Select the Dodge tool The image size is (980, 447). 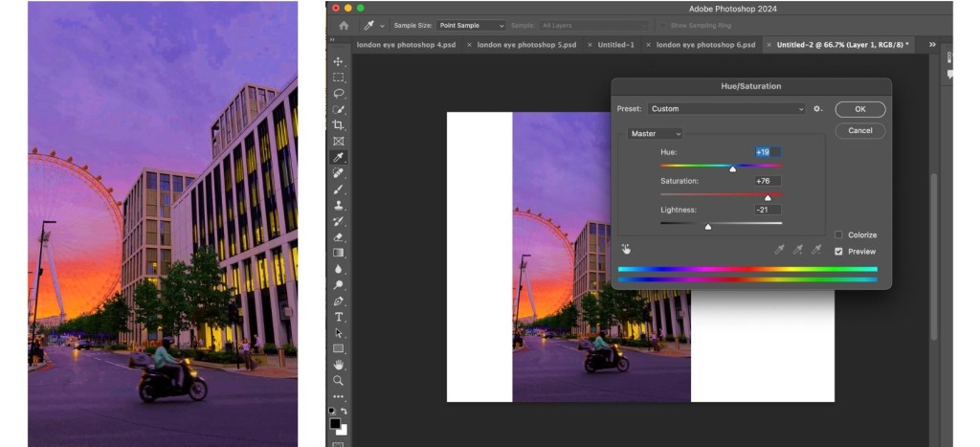pyautogui.click(x=338, y=285)
